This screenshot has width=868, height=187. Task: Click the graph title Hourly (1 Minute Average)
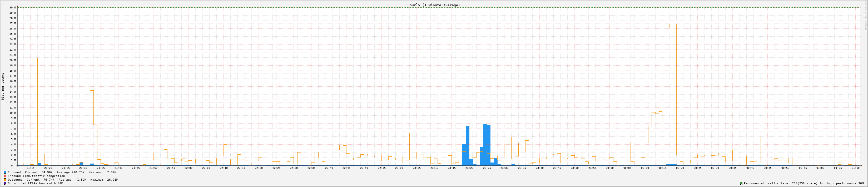click(x=433, y=5)
